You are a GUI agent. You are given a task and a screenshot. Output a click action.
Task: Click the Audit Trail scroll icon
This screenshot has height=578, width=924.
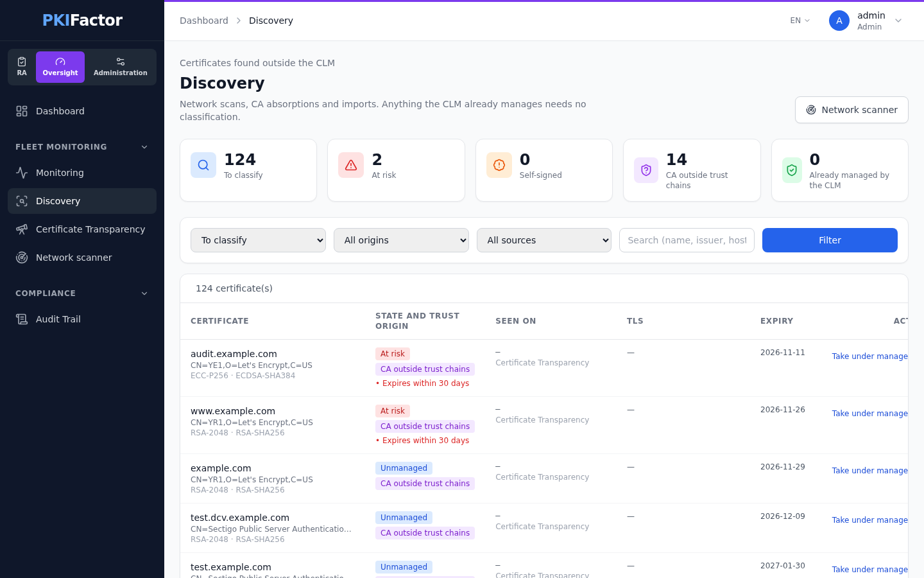[x=22, y=319]
